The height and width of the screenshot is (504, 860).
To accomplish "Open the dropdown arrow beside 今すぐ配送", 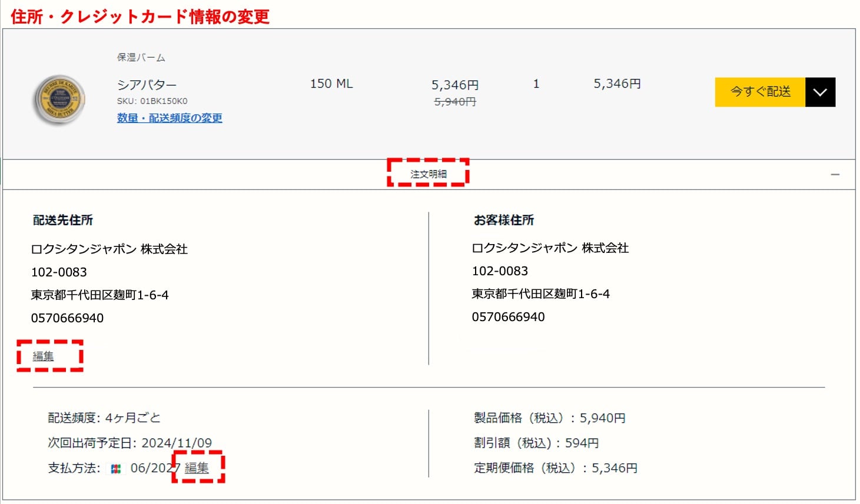I will click(x=820, y=92).
